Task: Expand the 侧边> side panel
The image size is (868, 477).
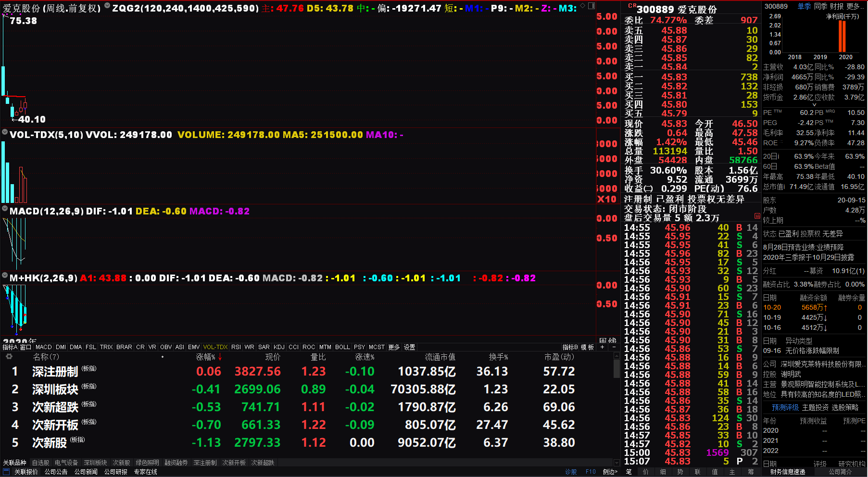Action: [610, 472]
